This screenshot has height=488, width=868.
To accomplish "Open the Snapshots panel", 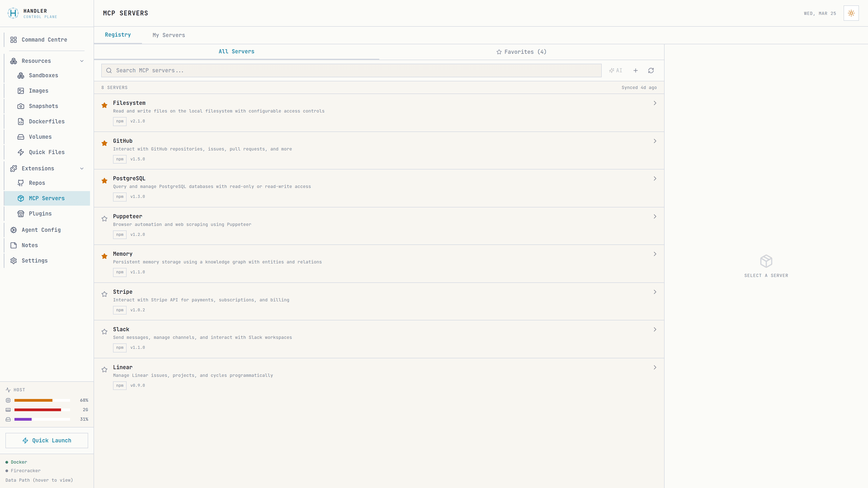I will pos(43,106).
